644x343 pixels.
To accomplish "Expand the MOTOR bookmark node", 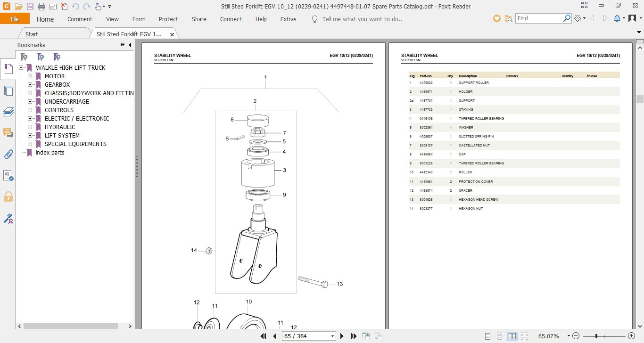I will pyautogui.click(x=30, y=76).
